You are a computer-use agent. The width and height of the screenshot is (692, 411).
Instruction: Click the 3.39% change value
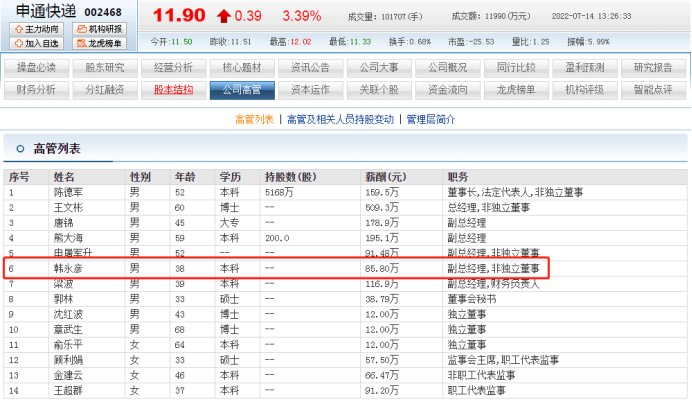coord(302,16)
